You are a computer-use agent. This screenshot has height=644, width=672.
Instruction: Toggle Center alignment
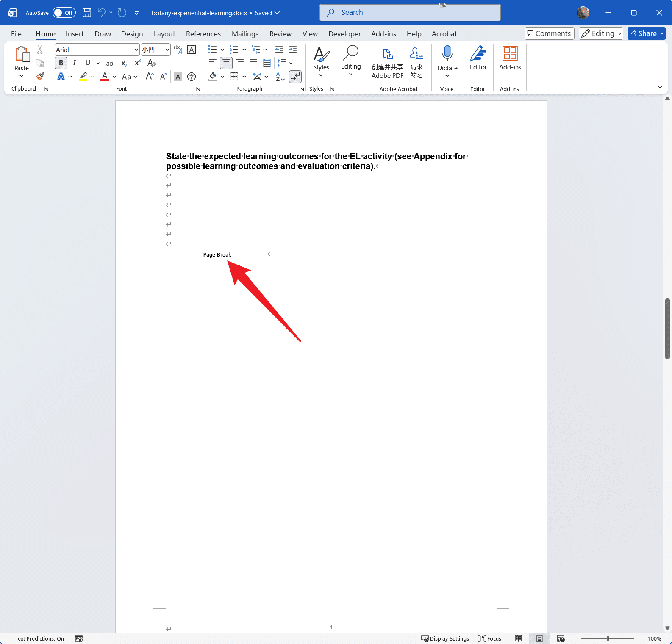pyautogui.click(x=226, y=63)
